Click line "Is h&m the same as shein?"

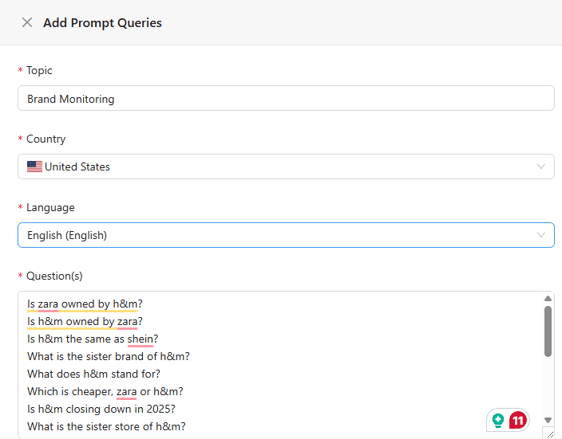pyautogui.click(x=92, y=339)
